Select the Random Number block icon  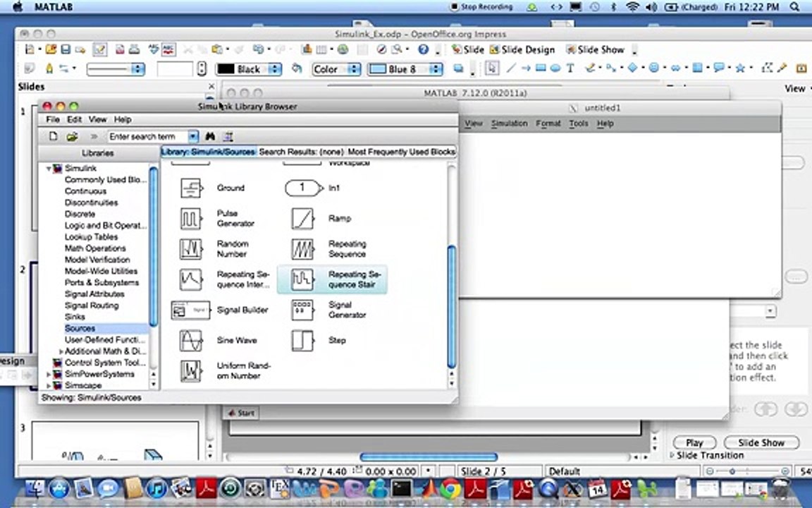[x=190, y=249]
